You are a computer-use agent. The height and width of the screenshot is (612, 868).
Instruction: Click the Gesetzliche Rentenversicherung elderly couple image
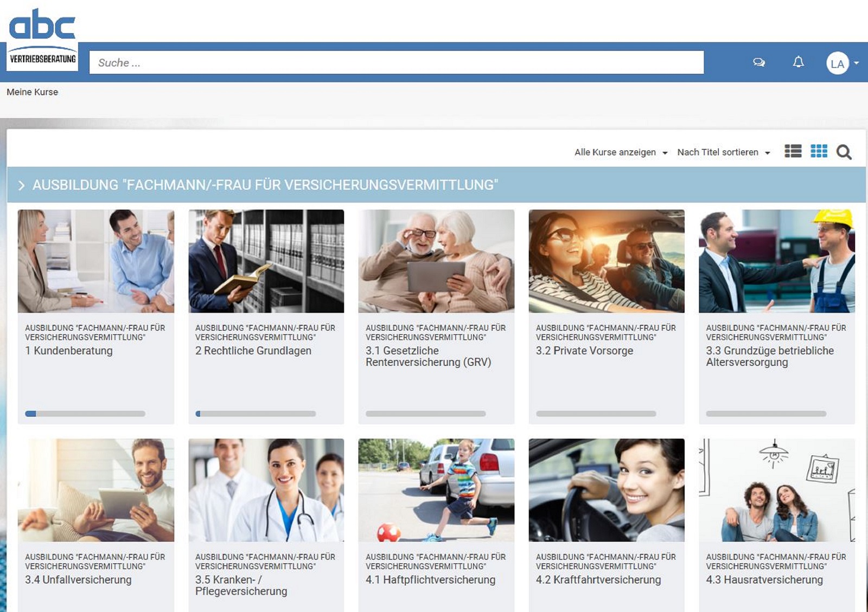pos(436,261)
